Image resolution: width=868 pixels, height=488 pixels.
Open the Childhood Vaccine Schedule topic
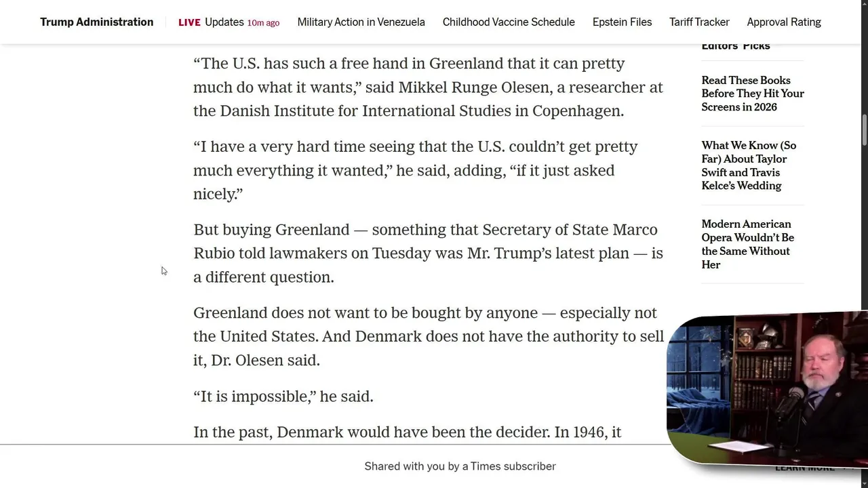(x=509, y=22)
